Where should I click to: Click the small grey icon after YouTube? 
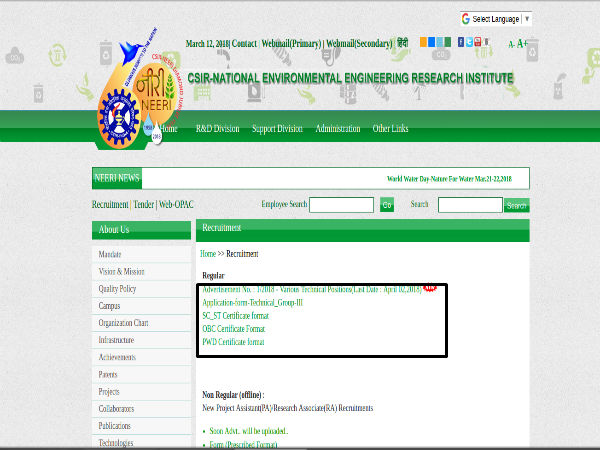[x=486, y=42]
